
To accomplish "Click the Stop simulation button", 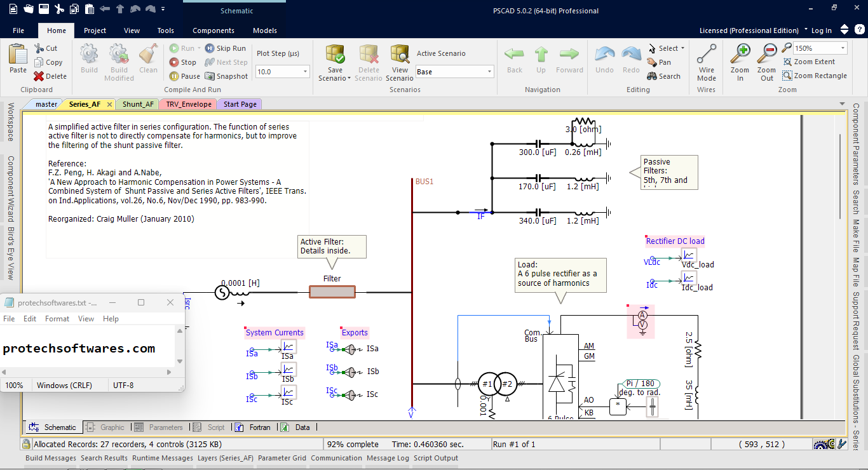I will point(183,62).
